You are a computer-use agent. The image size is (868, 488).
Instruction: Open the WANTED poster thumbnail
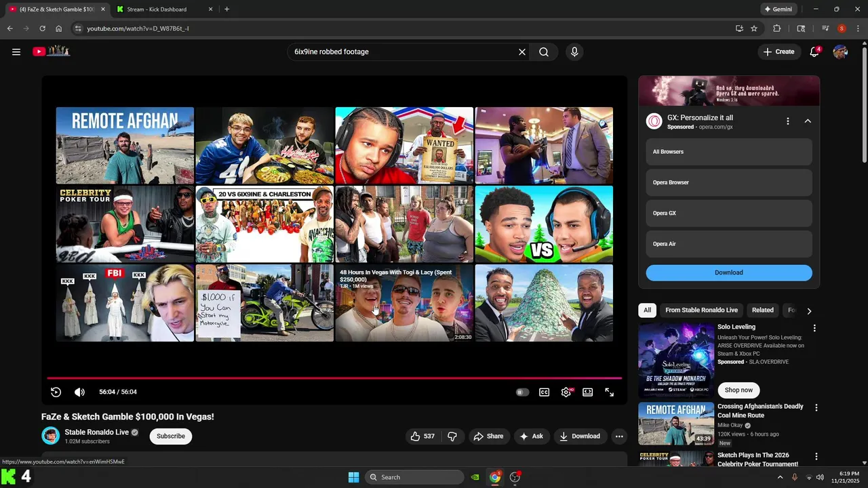point(404,146)
